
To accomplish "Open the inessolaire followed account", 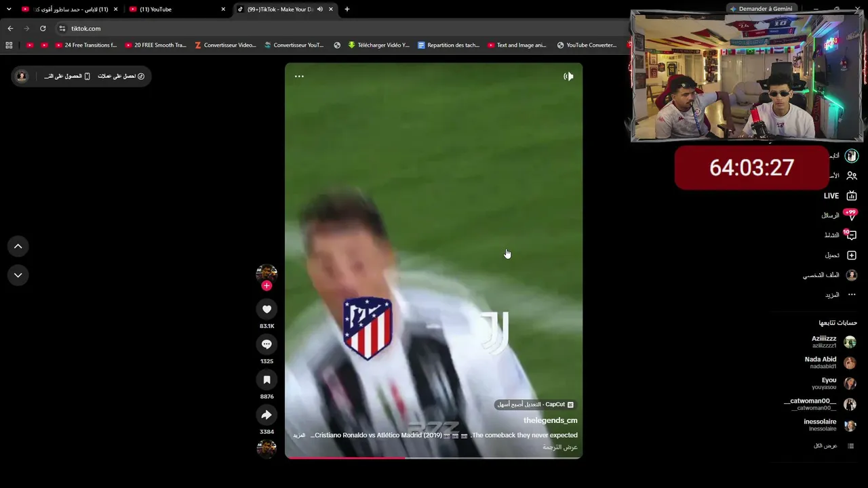I will (830, 425).
